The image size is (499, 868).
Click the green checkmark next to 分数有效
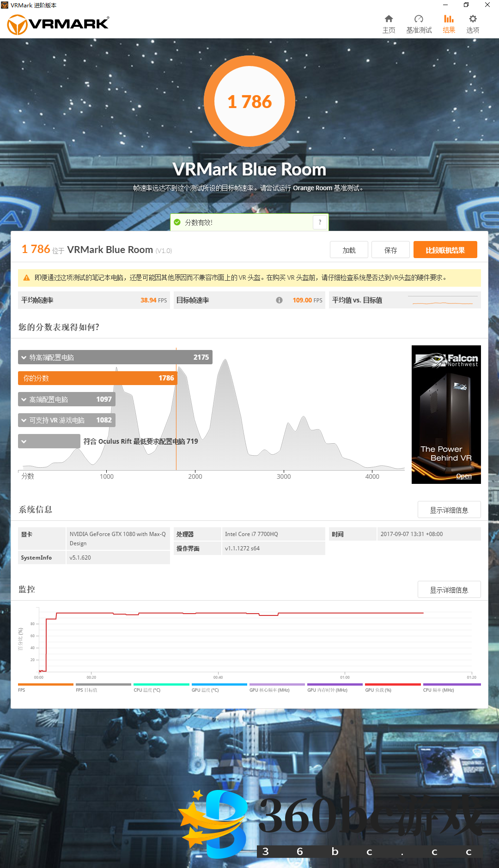click(x=177, y=223)
